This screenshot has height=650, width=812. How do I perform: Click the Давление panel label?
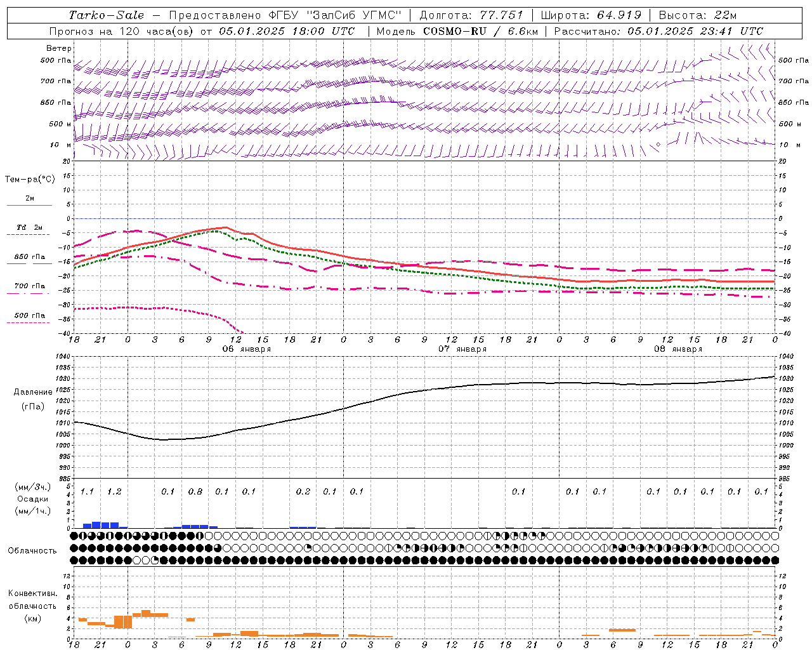point(33,392)
